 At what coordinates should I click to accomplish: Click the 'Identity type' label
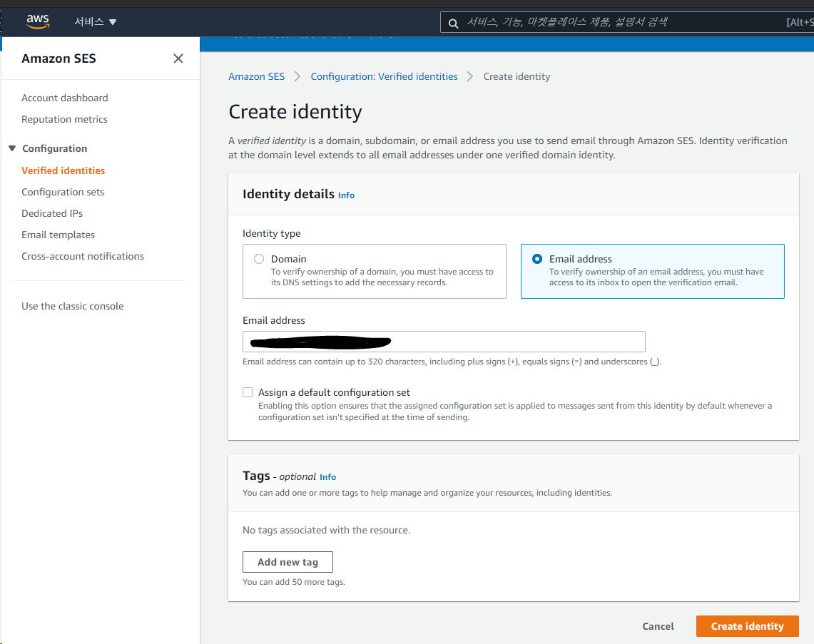click(x=272, y=233)
